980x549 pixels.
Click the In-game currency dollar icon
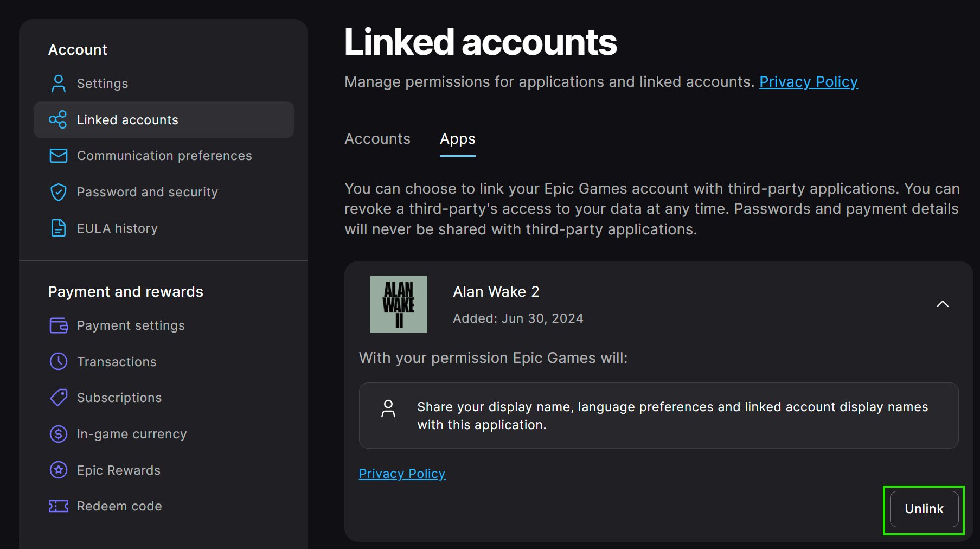(59, 434)
